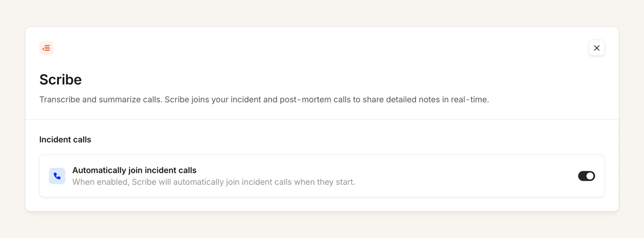This screenshot has height=238, width=644.
Task: Click the Scribe heading
Action: click(x=60, y=80)
